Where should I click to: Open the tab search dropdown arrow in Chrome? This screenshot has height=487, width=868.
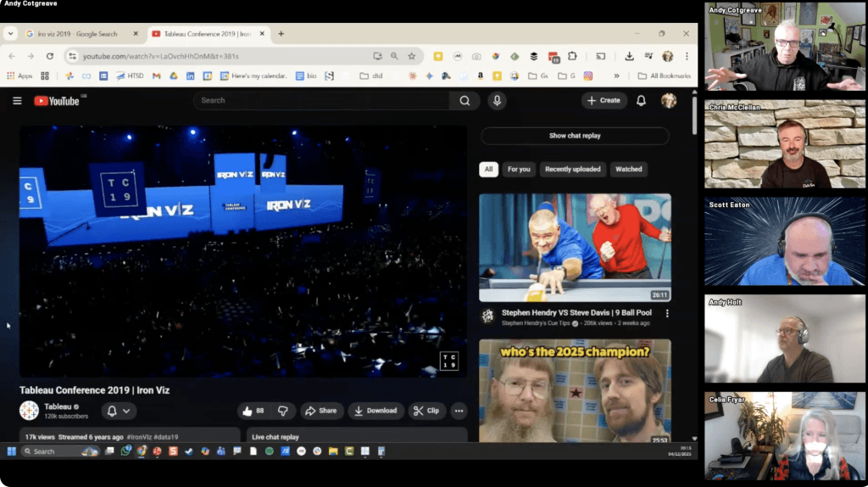point(11,34)
